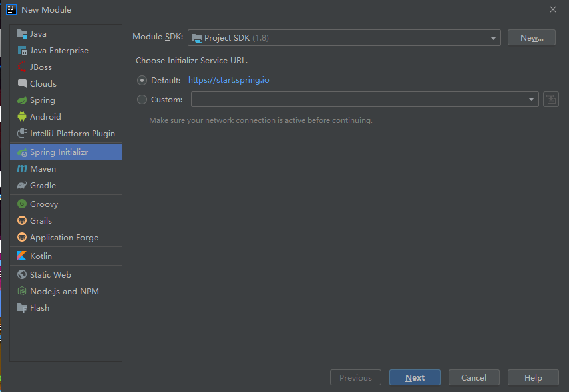This screenshot has width=569, height=392.
Task: Click the Spring Initializr icon
Action: (x=22, y=152)
